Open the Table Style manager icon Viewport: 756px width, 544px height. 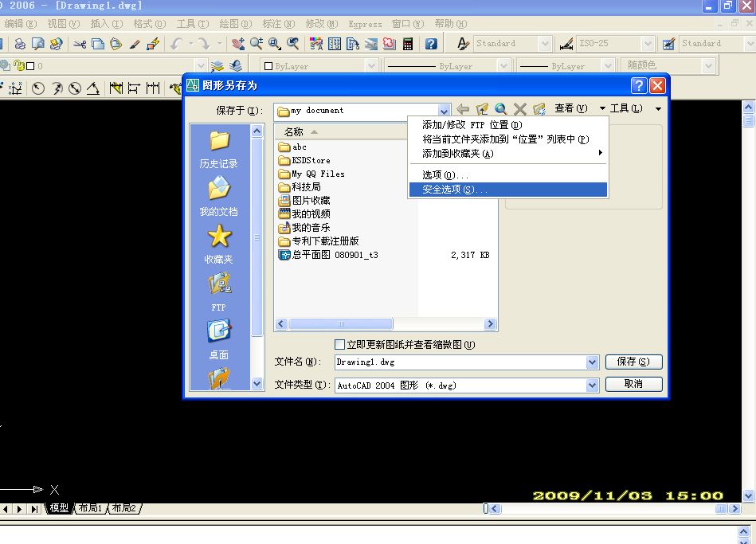pyautogui.click(x=668, y=44)
